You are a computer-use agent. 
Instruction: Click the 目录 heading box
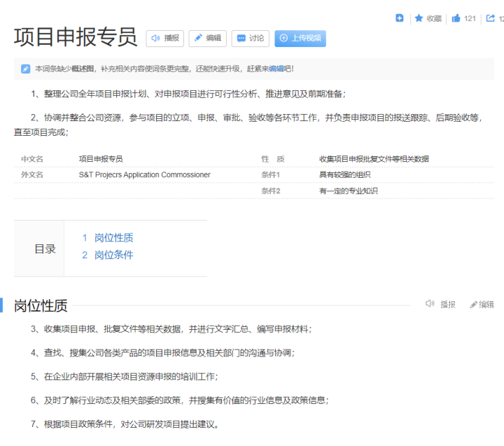[x=39, y=249]
